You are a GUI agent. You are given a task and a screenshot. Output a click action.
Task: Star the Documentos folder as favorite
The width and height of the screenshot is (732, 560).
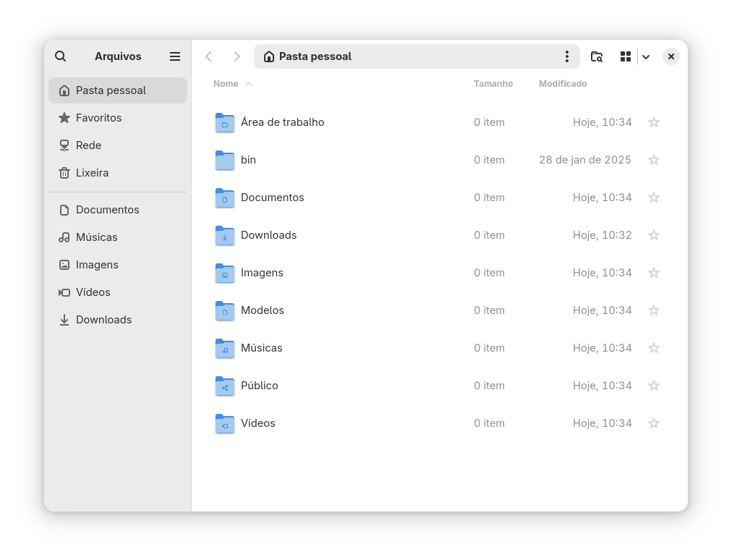(653, 197)
